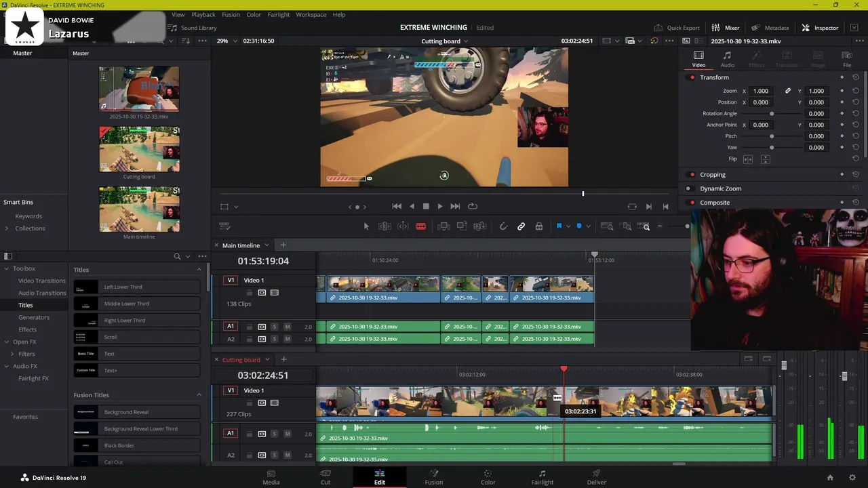This screenshot has height=488, width=868.
Task: Select the red Blade Edit tool
Action: (420, 226)
